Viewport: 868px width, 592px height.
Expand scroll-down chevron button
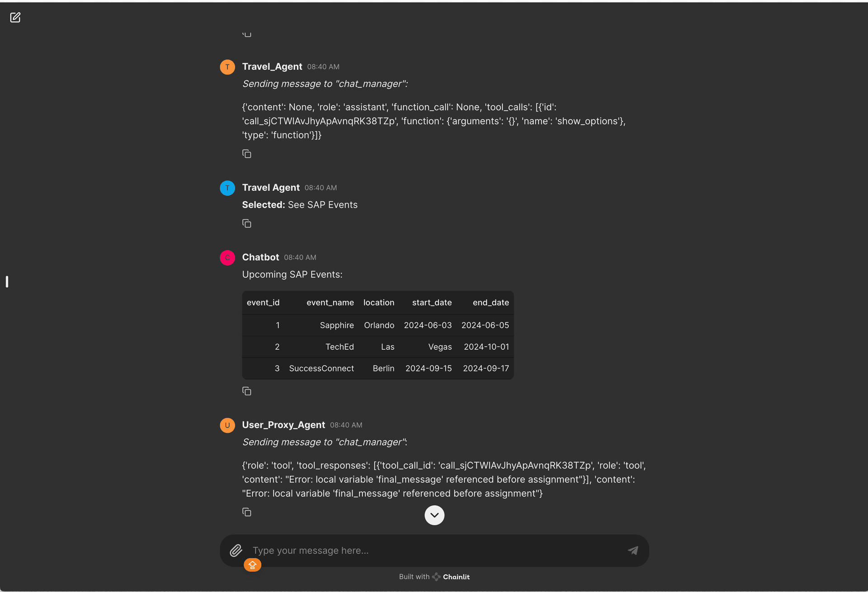434,515
